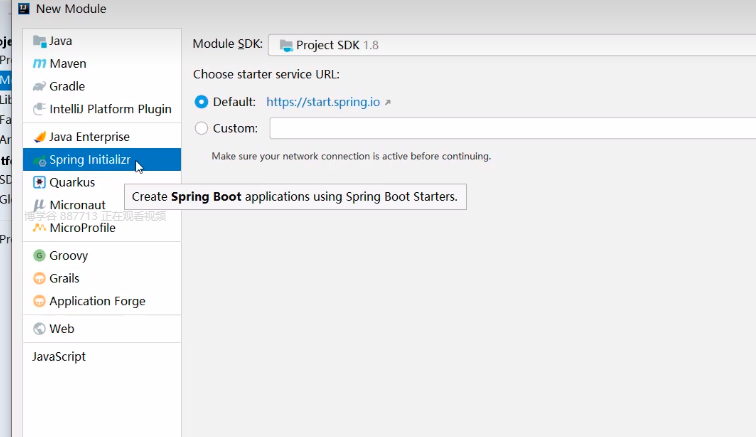This screenshot has height=437, width=756.
Task: Select the Java module type
Action: click(102, 41)
